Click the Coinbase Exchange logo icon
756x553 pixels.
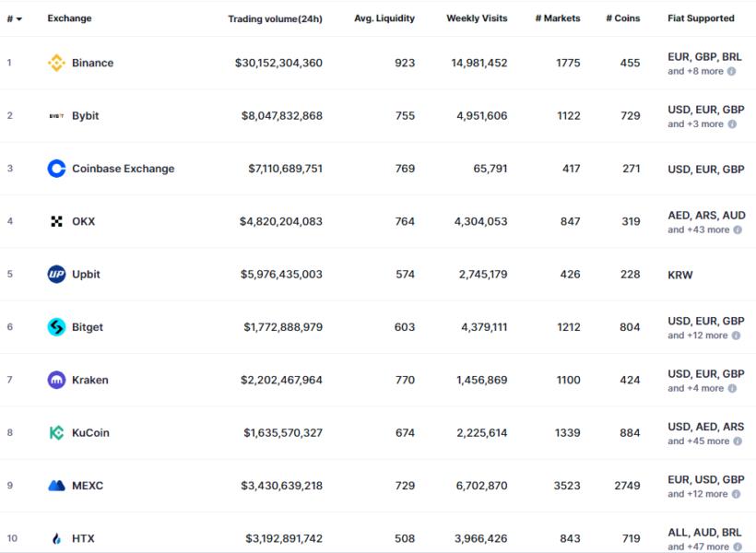(56, 169)
